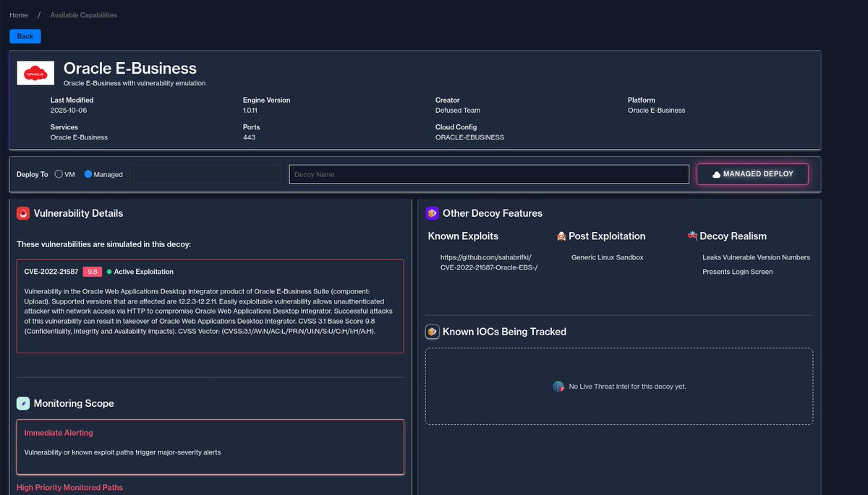The width and height of the screenshot is (868, 495).
Task: Click the Defused Team creator value
Action: pos(458,111)
